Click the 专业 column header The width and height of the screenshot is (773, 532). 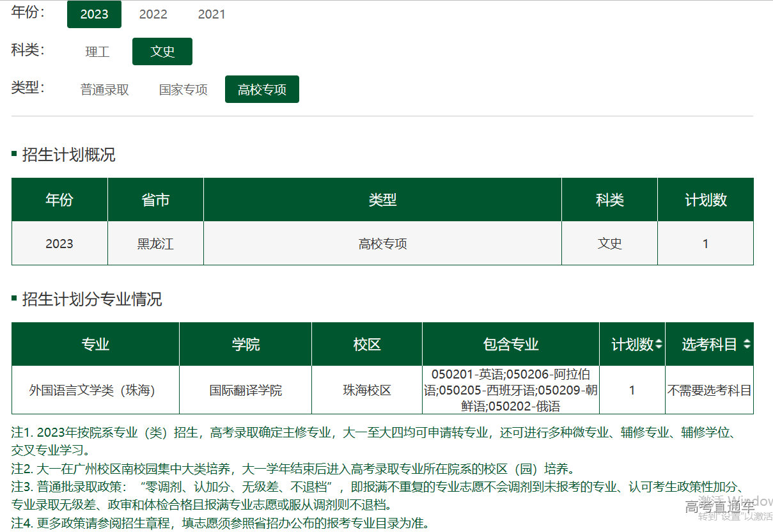pyautogui.click(x=95, y=345)
